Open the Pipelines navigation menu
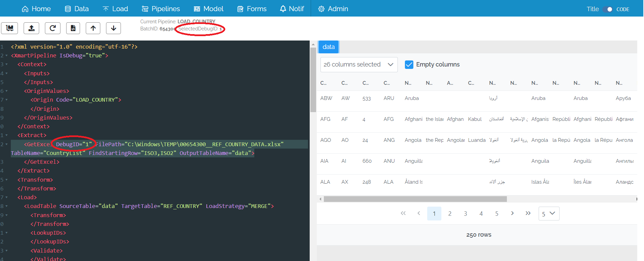Viewport: 644px width, 261px height. (161, 9)
